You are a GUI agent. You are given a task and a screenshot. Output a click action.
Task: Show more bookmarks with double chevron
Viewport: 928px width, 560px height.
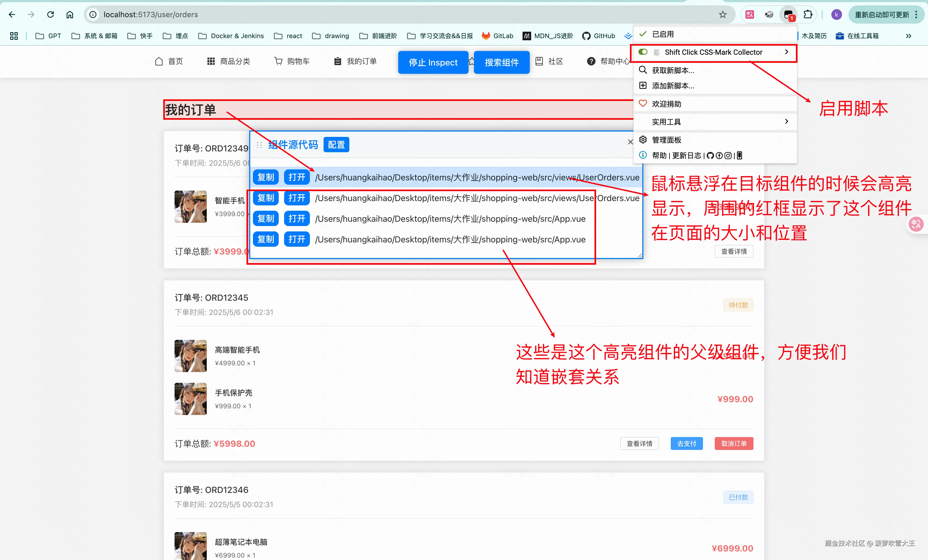tap(908, 36)
